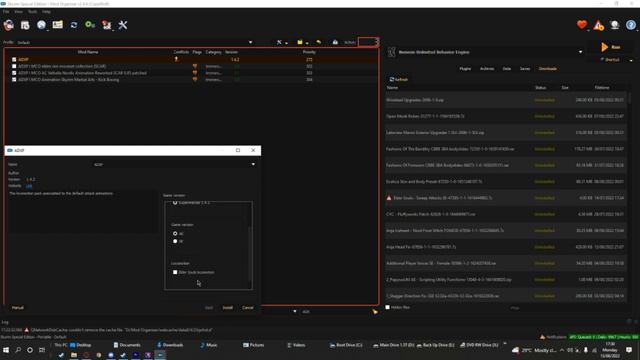
Task: Click the Install button in ADXP installer
Action: [x=228, y=308]
